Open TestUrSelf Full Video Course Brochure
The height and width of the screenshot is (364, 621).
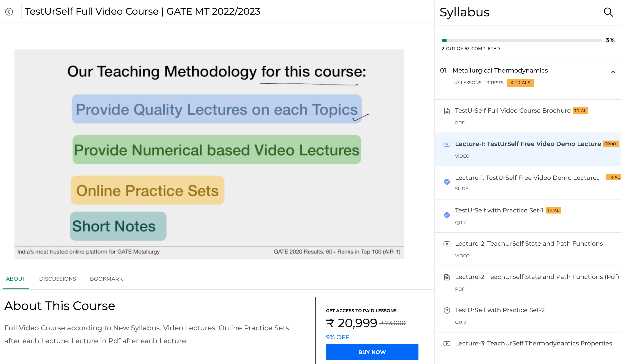[x=528, y=116]
